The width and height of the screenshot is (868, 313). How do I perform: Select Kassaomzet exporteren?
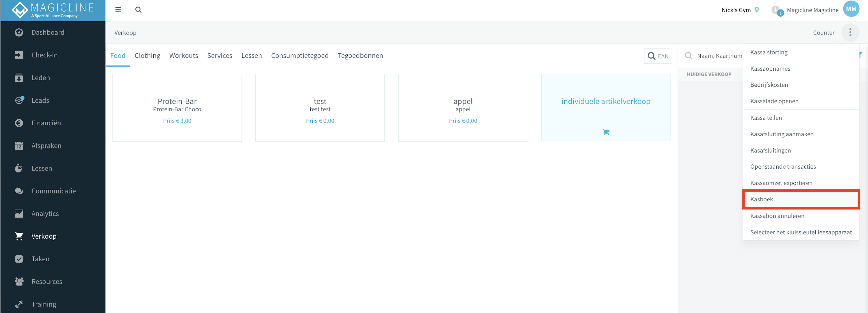(801, 183)
